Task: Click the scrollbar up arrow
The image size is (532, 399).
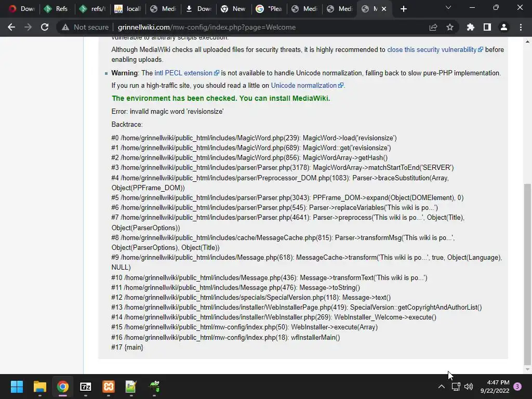Action: click(x=527, y=42)
